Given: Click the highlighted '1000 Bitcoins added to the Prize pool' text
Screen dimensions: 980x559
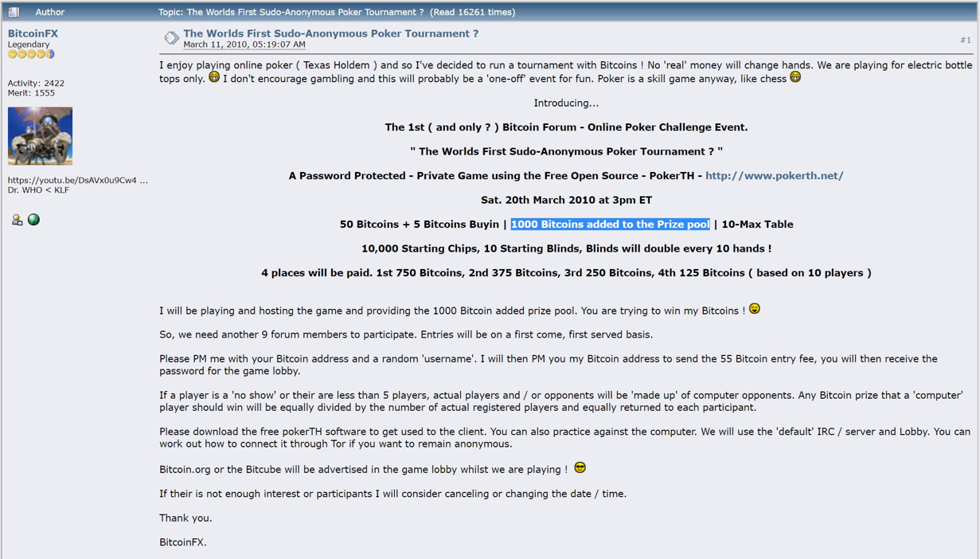Looking at the screenshot, I should tap(610, 225).
